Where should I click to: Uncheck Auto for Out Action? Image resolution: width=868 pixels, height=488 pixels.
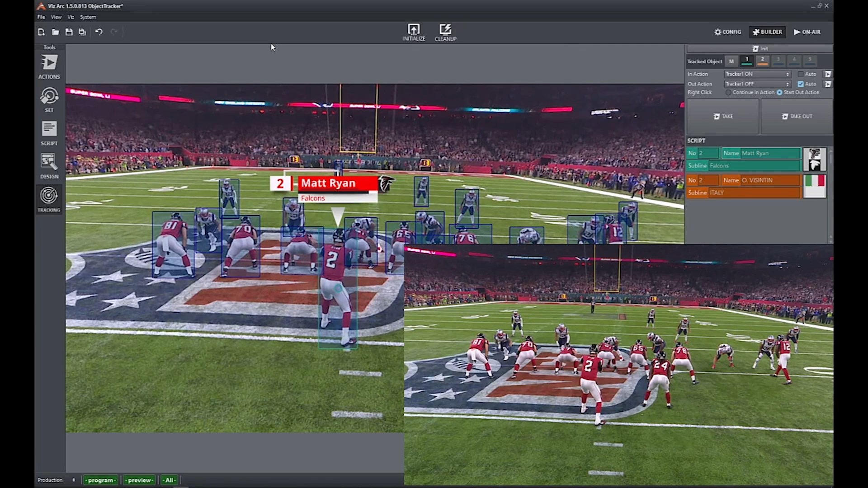point(801,84)
